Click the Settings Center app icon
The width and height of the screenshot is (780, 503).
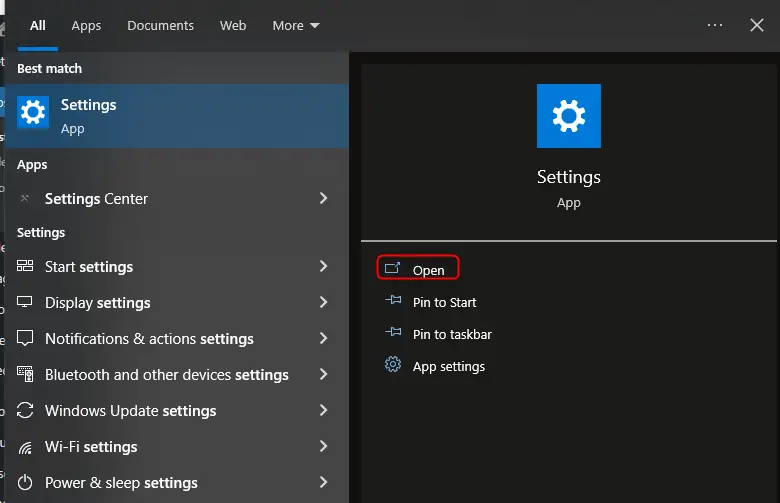(x=25, y=199)
